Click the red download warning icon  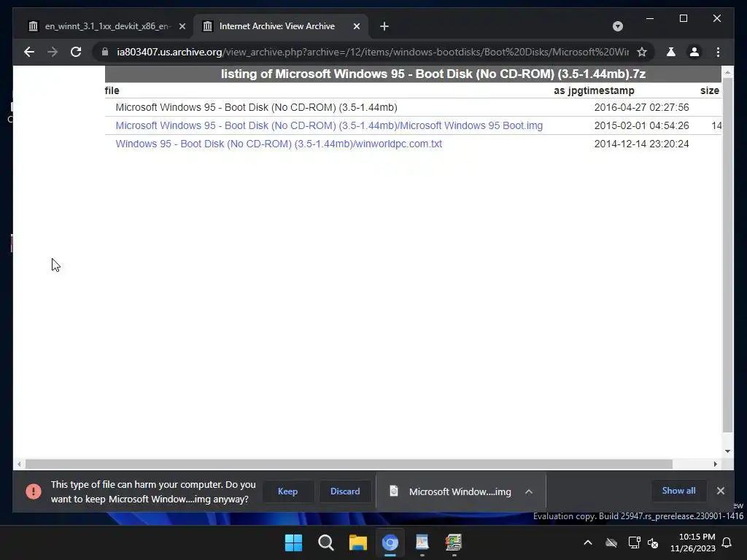point(34,491)
